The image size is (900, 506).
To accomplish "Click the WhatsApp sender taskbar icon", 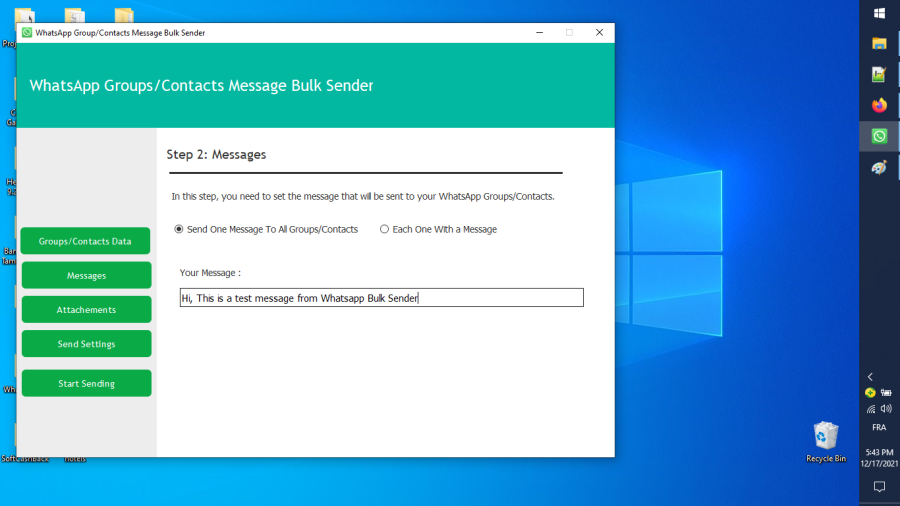I will [879, 136].
